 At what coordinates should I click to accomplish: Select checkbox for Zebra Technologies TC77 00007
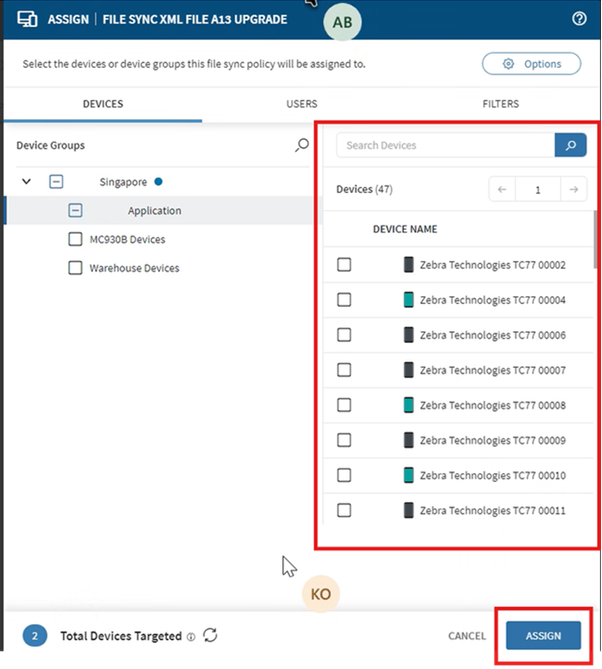pyautogui.click(x=344, y=369)
